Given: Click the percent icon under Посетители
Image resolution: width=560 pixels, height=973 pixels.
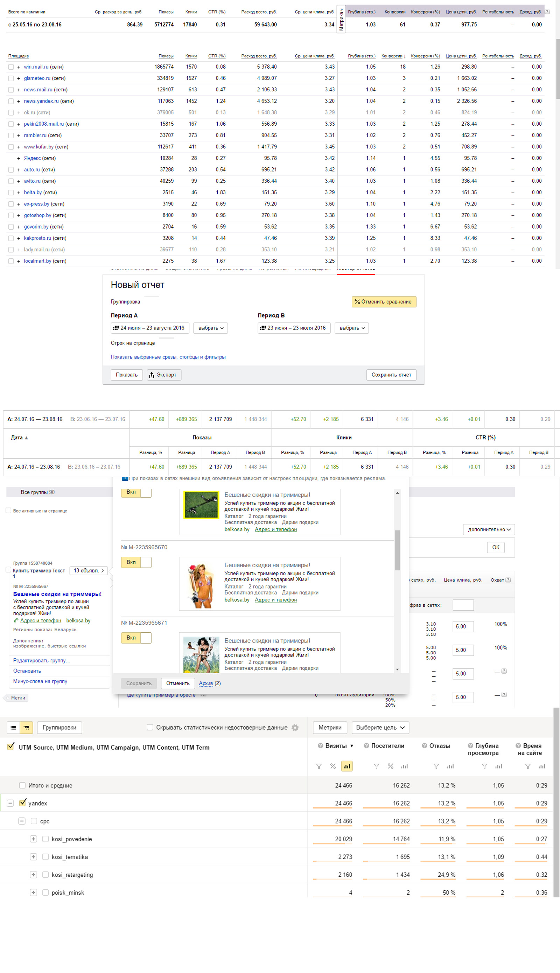Looking at the screenshot, I should click(390, 766).
